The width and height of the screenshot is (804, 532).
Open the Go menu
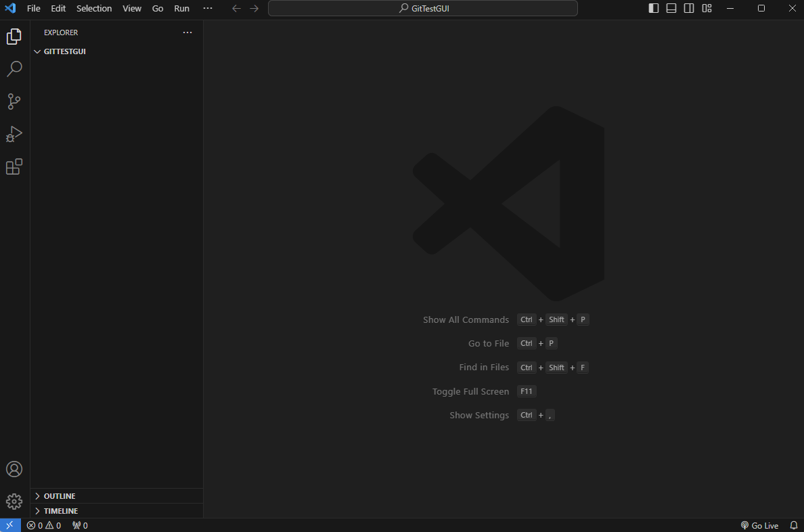coord(158,8)
